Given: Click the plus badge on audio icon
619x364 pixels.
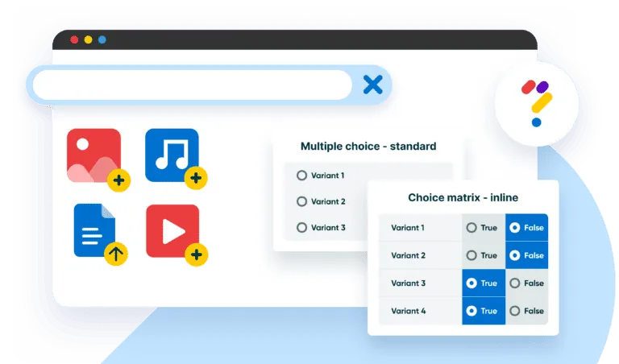Looking at the screenshot, I should coord(196,178).
